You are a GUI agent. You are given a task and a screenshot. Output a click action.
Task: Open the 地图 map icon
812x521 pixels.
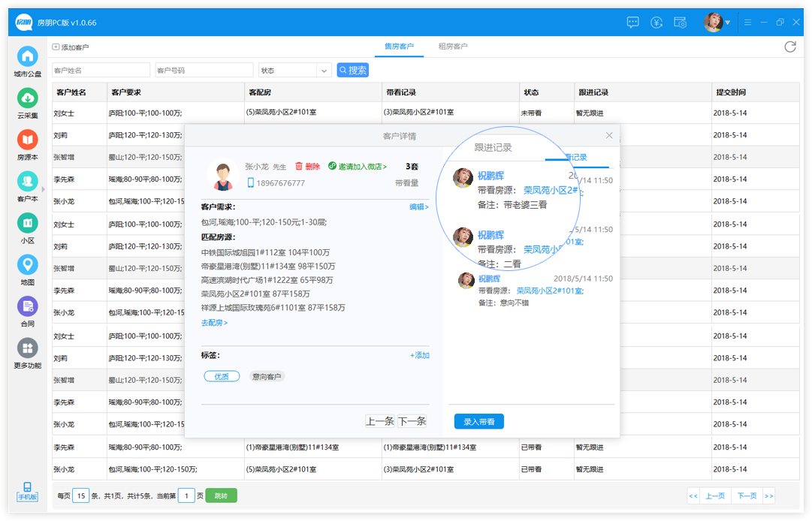click(x=28, y=265)
